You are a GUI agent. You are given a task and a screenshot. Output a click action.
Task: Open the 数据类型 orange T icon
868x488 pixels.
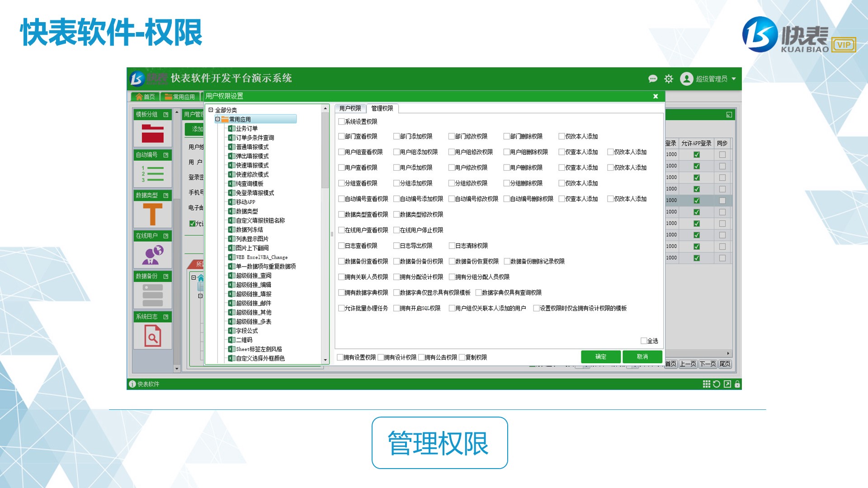[x=152, y=214]
